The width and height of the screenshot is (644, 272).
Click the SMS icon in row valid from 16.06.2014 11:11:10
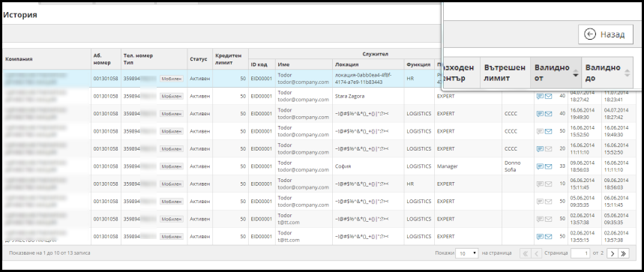(x=540, y=149)
